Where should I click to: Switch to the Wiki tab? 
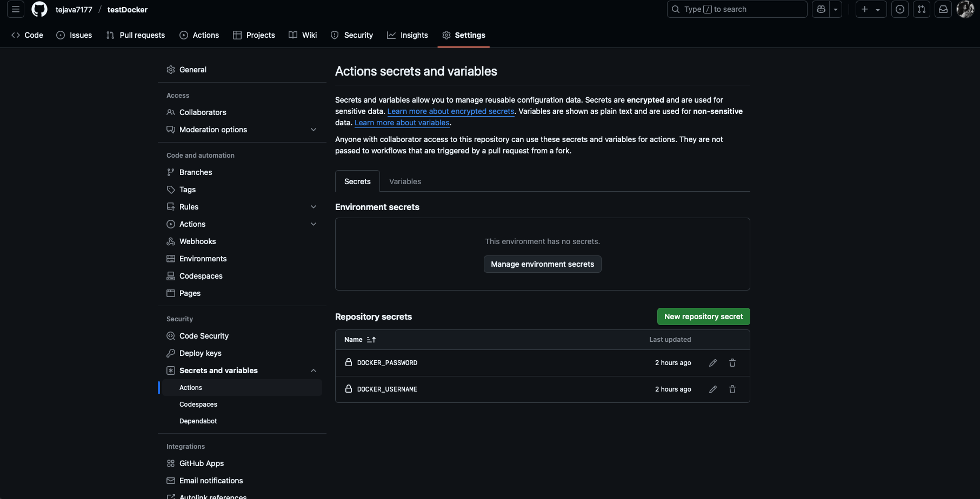303,35
